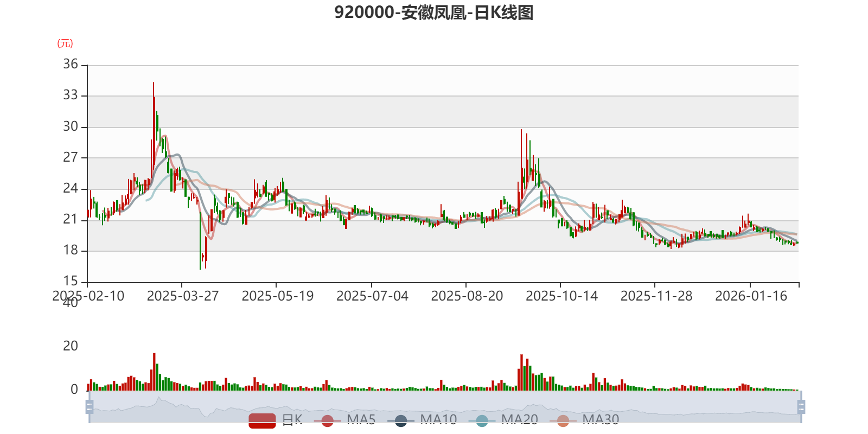Click the 36 price axis label
This screenshot has height=434, width=868.
click(71, 65)
